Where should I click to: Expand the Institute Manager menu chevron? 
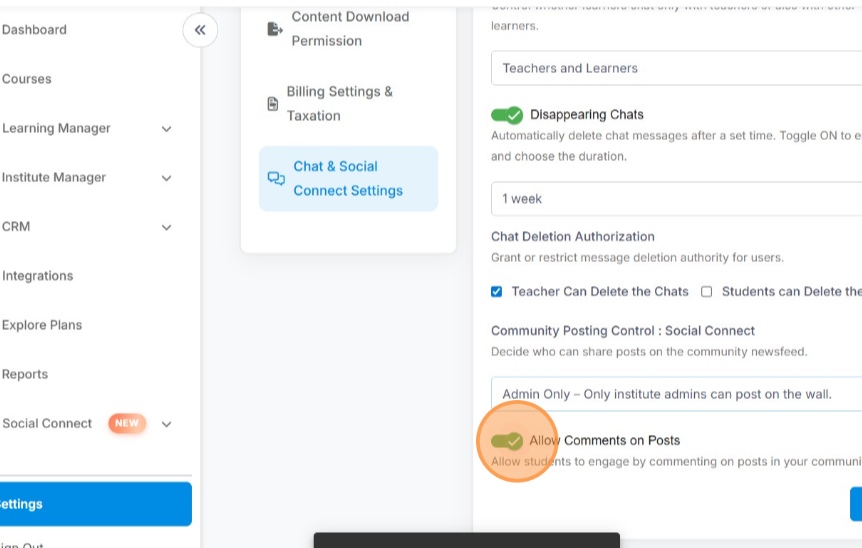(x=166, y=178)
